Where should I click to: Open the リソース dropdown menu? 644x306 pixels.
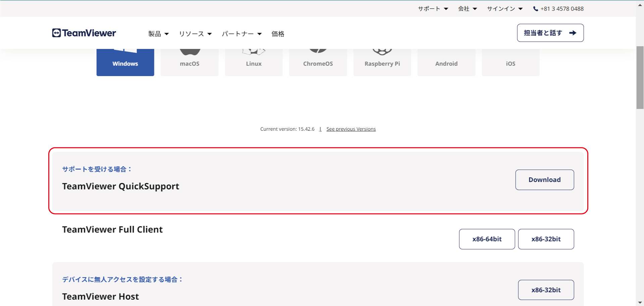pyautogui.click(x=195, y=34)
